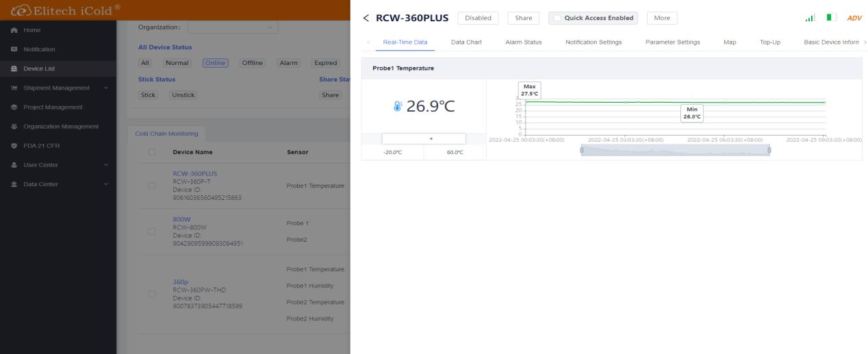Expand Data Center submenu arrow

[x=105, y=184]
